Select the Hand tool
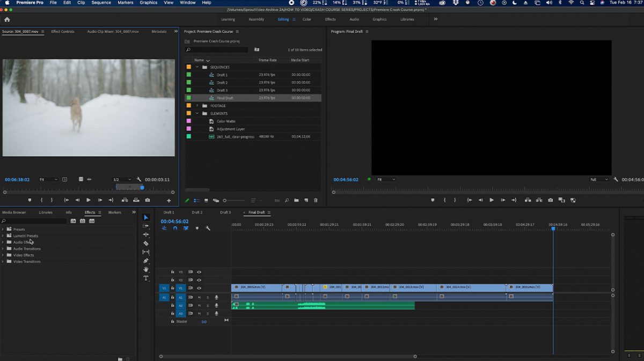644x361 pixels. coord(146,270)
